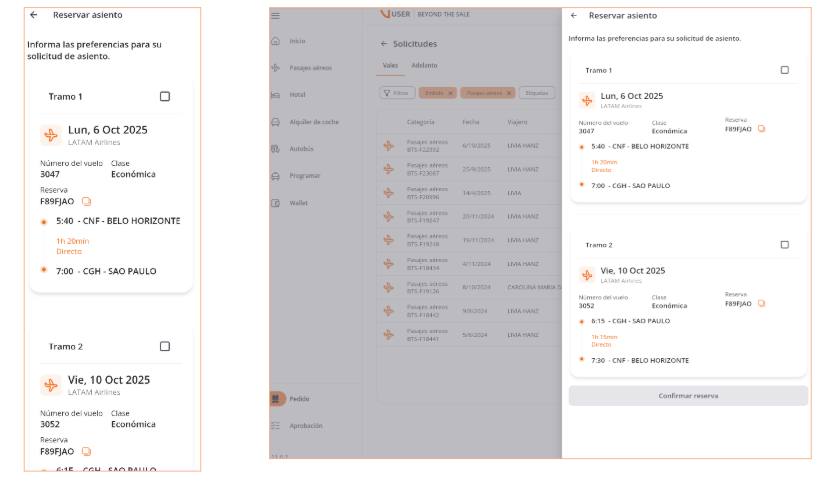
Task: Go back using arrow beside Solicitudes
Action: pyautogui.click(x=384, y=44)
